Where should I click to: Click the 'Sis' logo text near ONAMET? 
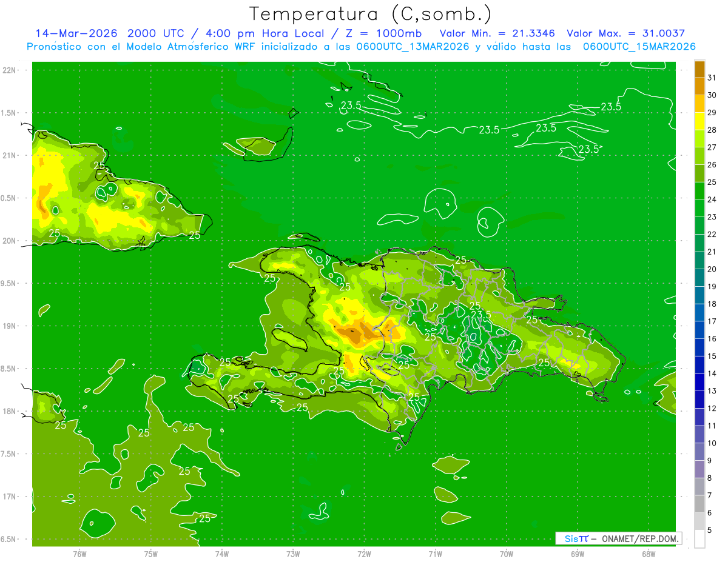(x=570, y=538)
